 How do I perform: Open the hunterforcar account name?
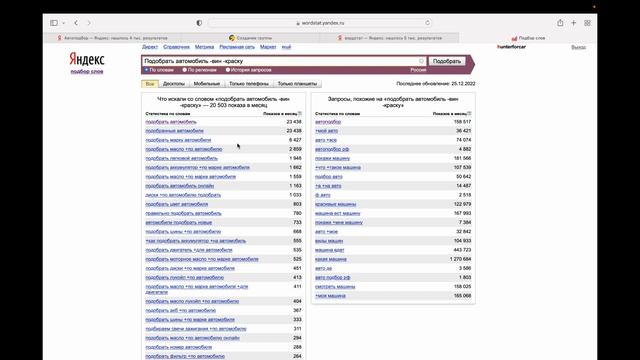coord(511,47)
